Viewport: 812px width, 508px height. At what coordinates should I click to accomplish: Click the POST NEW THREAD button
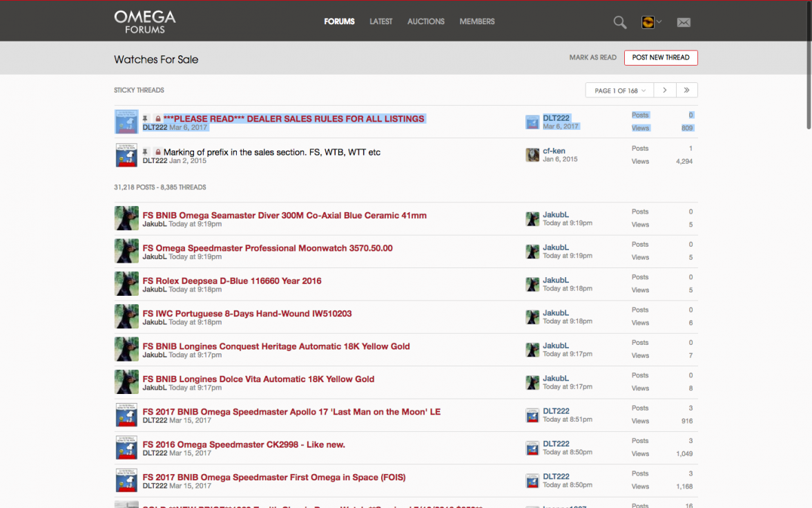tap(661, 57)
